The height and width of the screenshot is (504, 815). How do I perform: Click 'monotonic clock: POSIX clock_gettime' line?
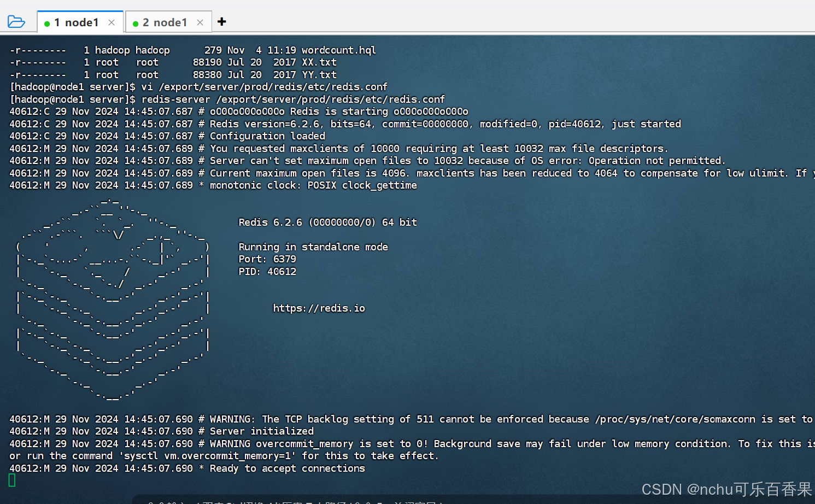click(x=213, y=185)
